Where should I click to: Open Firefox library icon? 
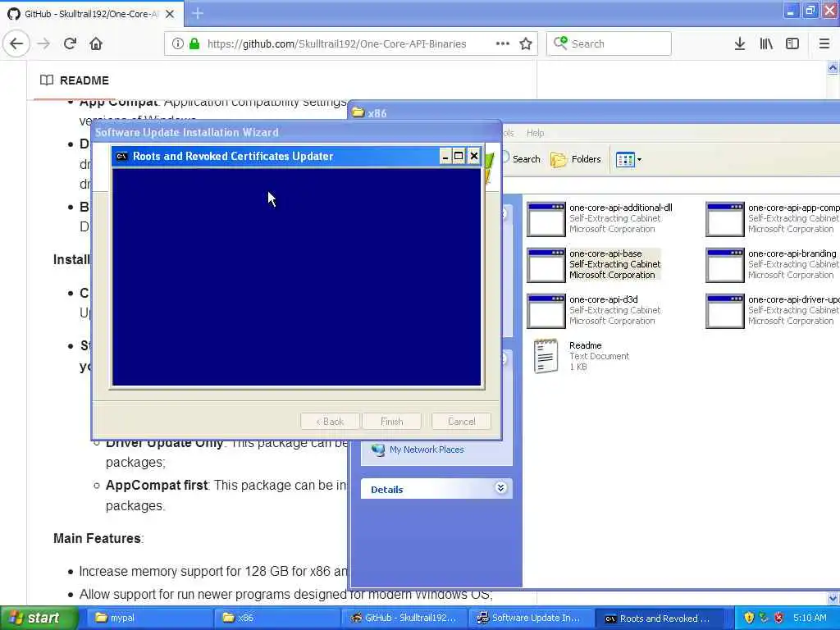[x=766, y=43]
